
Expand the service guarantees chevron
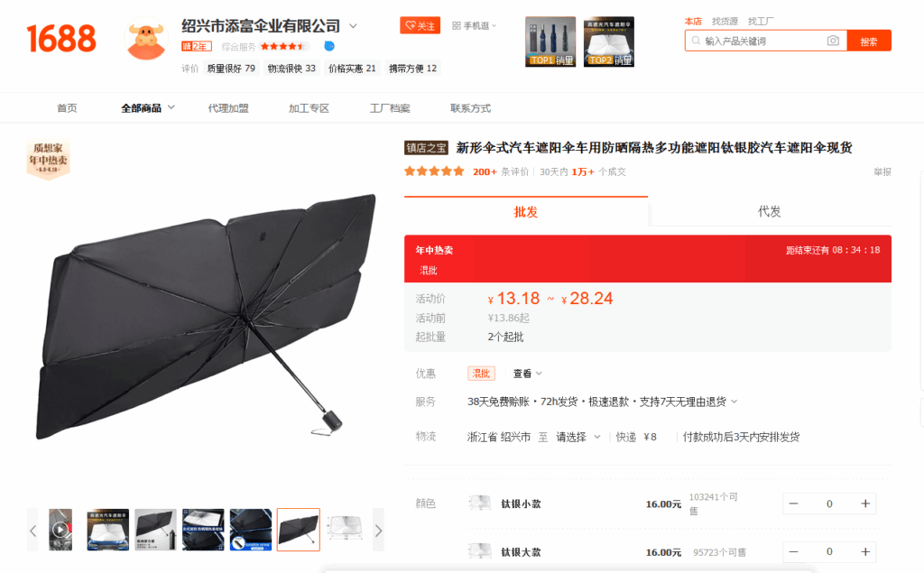click(735, 402)
